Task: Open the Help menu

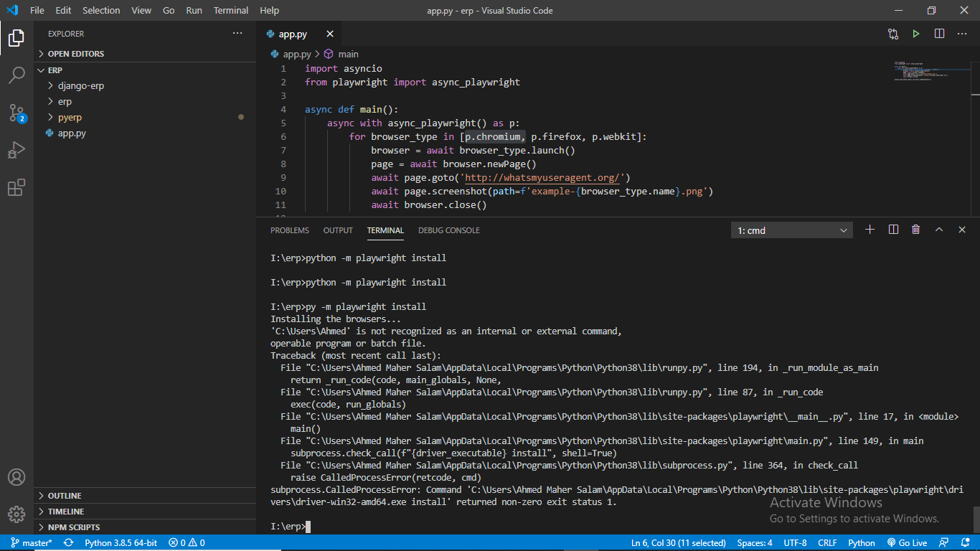Action: [x=269, y=10]
